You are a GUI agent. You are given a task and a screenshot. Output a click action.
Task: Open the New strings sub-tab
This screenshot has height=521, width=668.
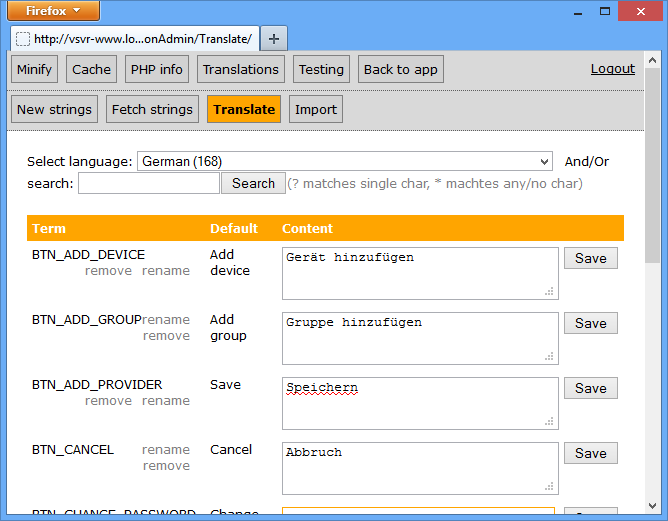point(54,109)
